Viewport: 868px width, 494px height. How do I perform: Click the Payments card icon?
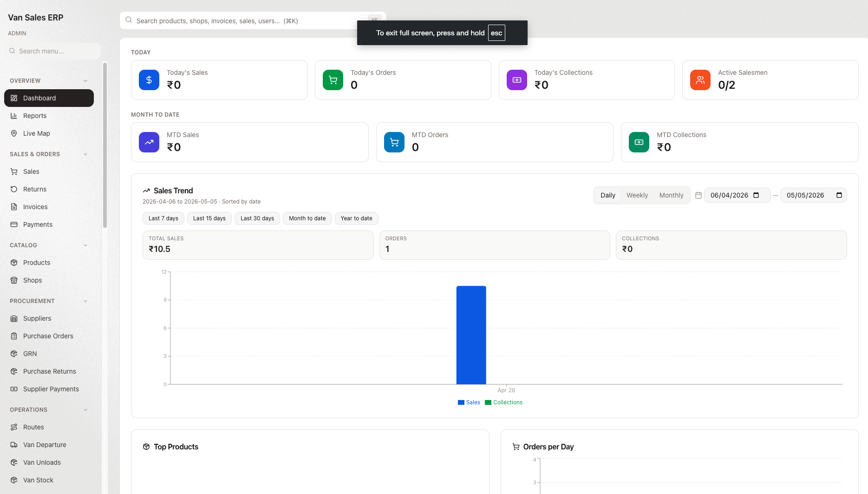click(x=14, y=224)
